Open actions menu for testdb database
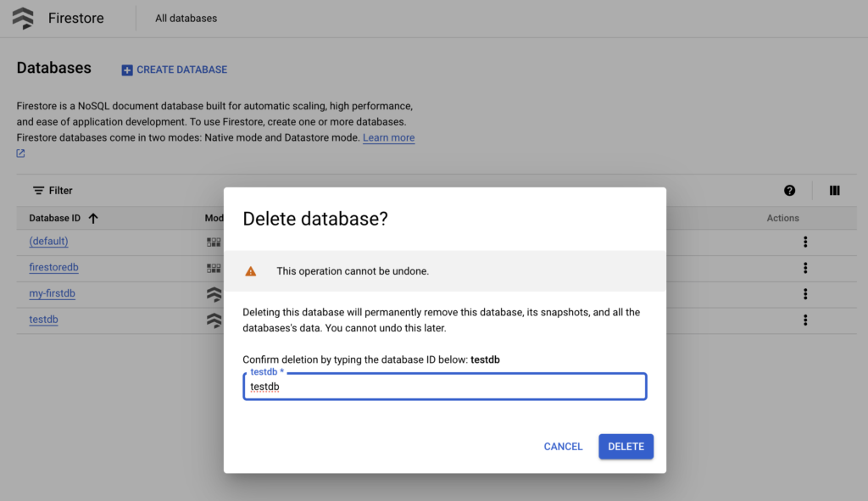 coord(805,320)
